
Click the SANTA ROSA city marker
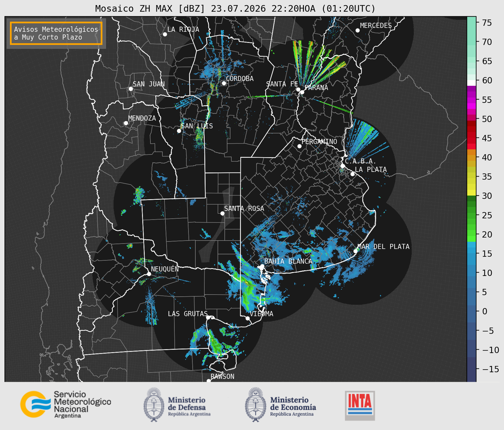click(x=222, y=213)
